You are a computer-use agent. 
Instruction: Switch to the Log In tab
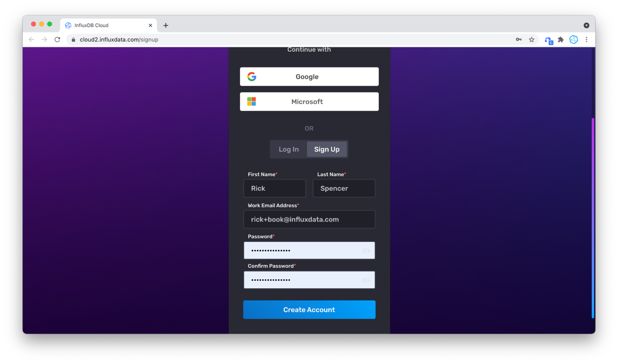(x=289, y=149)
